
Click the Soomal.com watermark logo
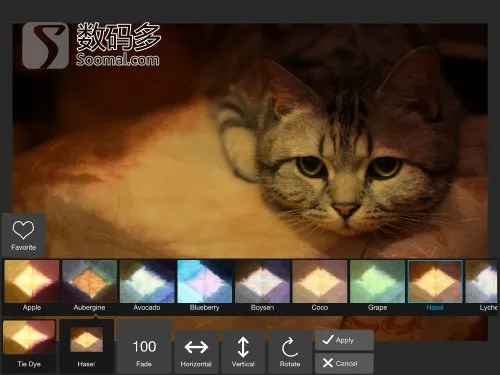(91, 45)
